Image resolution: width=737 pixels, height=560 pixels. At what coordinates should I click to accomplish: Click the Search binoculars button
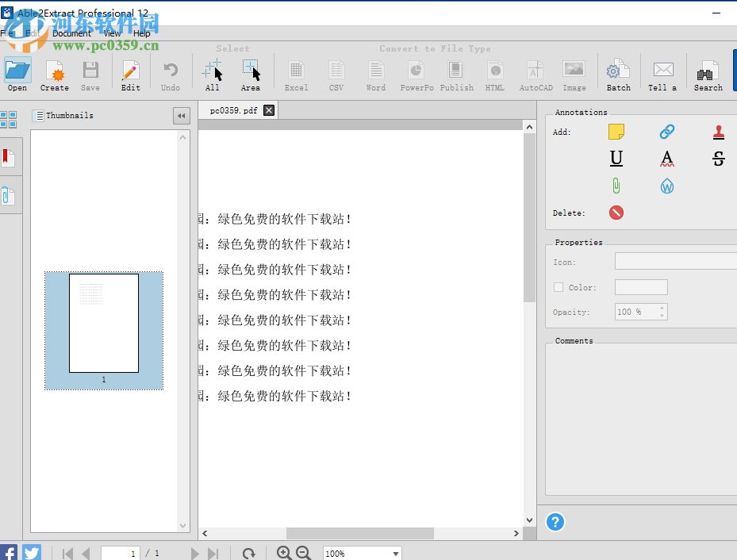point(706,73)
